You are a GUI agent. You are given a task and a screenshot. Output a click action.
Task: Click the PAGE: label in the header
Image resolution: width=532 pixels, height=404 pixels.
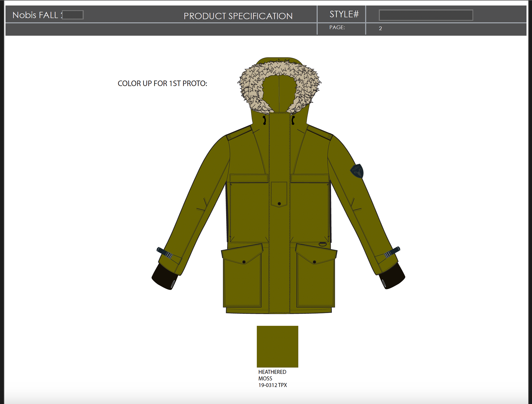[x=337, y=27]
